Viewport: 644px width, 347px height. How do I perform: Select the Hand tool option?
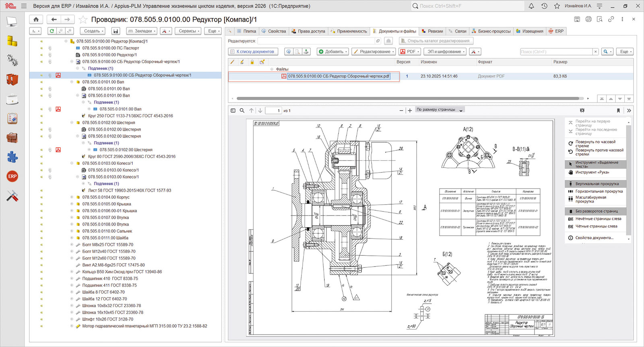click(x=592, y=172)
